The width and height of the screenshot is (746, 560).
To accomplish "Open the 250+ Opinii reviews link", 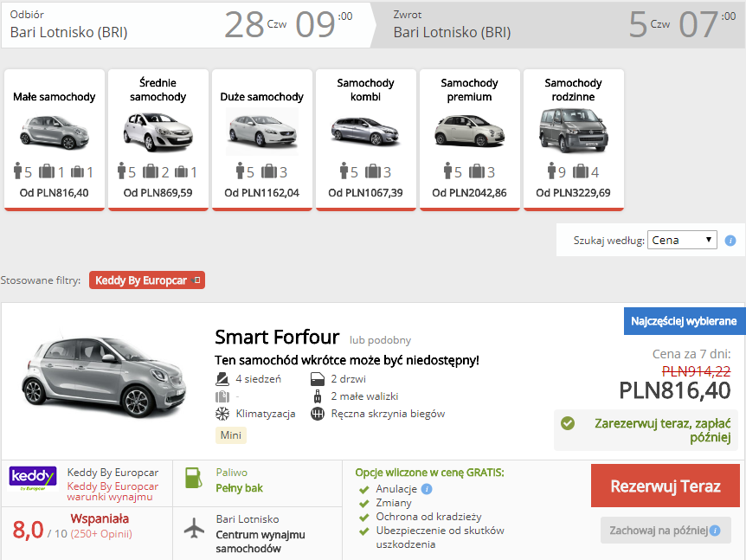I will [x=101, y=534].
